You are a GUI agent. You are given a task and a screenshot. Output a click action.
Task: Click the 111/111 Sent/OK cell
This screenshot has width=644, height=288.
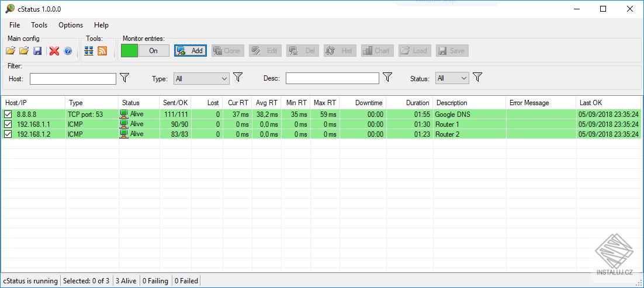click(x=175, y=114)
